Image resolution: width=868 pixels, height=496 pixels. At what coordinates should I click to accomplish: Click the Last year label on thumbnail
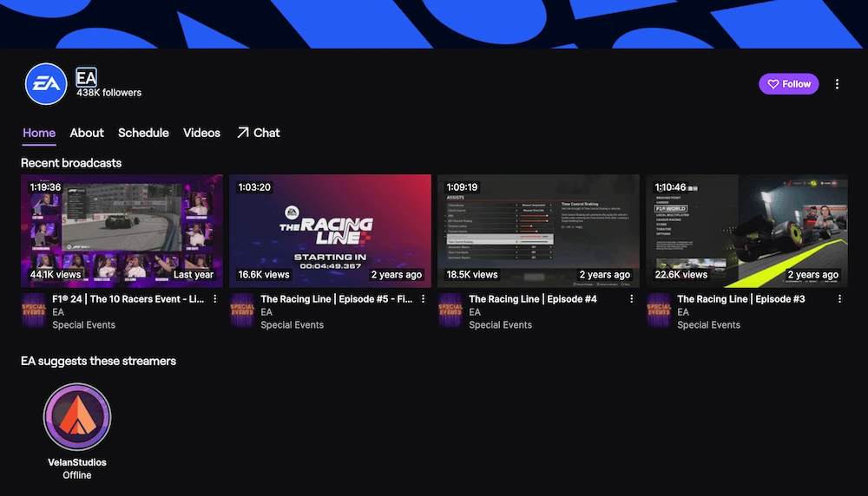(194, 274)
